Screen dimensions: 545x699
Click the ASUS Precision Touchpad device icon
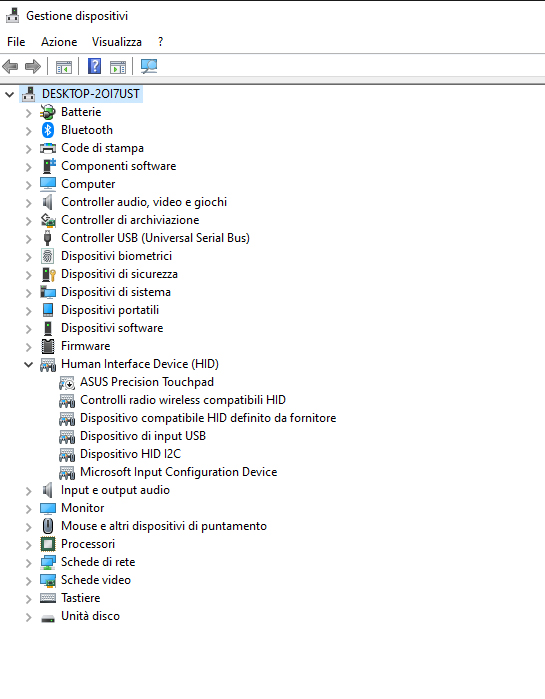coord(67,382)
